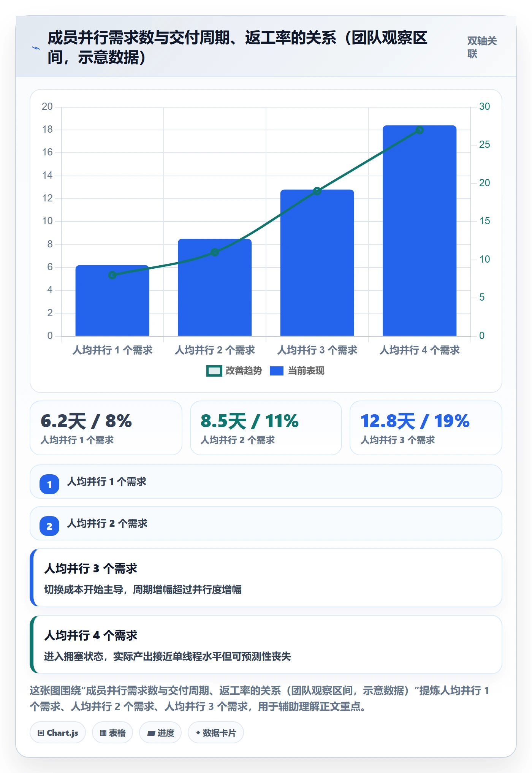Viewport: 532px width, 773px height.
Task: Click the bar icon in the 进度 tag
Action: click(x=151, y=733)
